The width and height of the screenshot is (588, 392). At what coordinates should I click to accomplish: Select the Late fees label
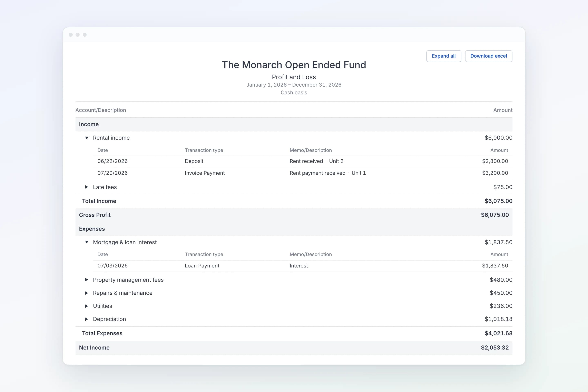click(x=105, y=187)
